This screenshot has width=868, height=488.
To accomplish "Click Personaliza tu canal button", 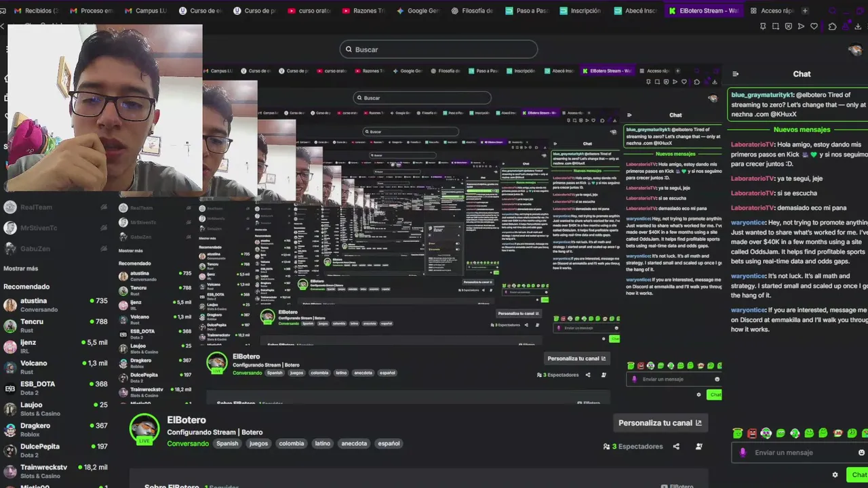I will click(x=659, y=423).
